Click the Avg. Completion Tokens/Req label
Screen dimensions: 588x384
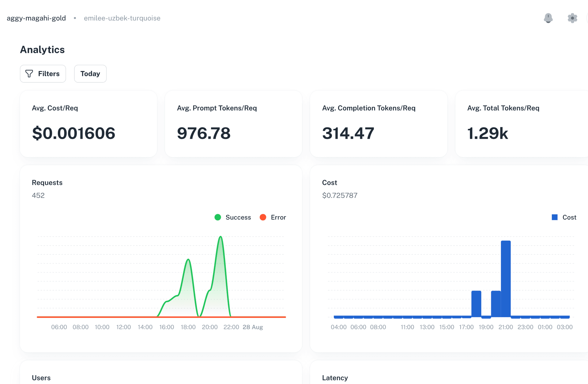pyautogui.click(x=369, y=108)
